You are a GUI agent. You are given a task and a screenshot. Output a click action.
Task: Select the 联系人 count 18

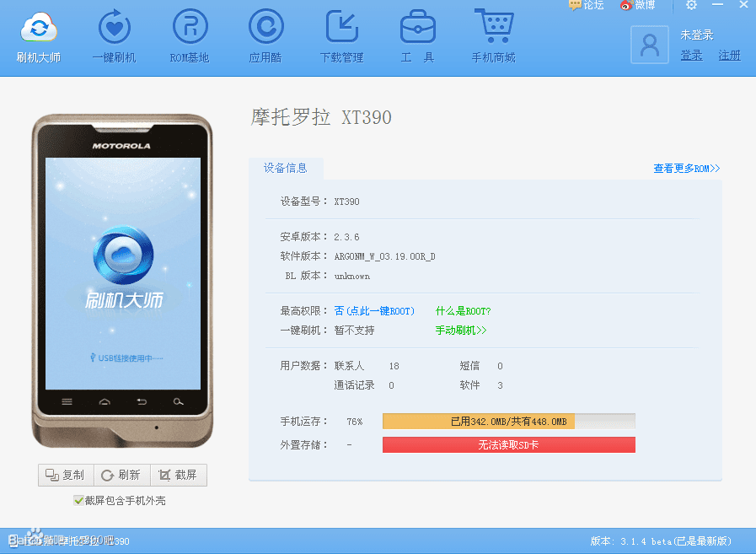pos(394,366)
